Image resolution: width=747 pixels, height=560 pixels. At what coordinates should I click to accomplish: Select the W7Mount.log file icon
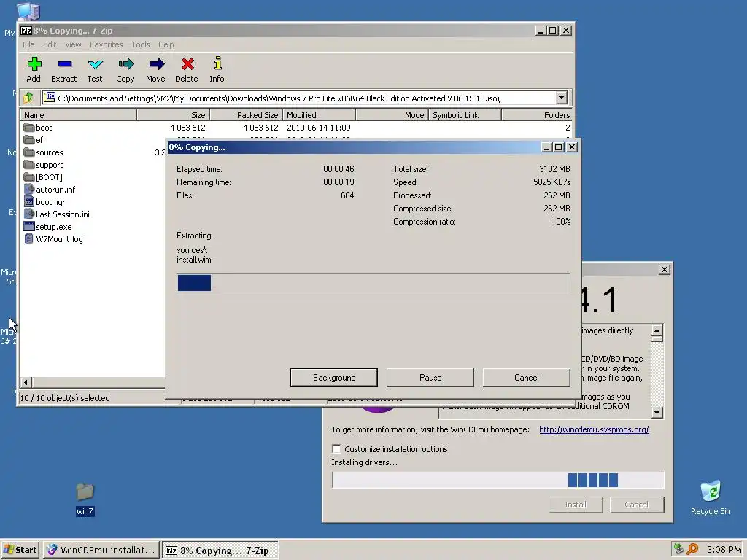click(x=29, y=238)
